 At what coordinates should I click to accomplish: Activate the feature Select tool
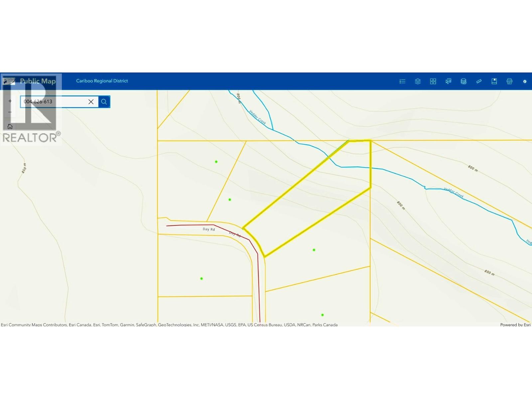[448, 81]
